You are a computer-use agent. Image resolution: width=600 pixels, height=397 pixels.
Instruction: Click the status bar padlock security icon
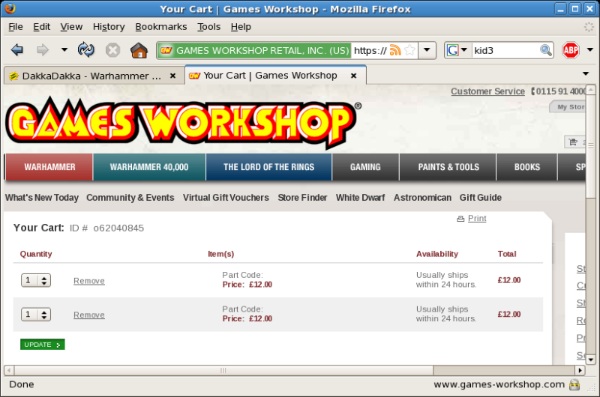point(574,384)
